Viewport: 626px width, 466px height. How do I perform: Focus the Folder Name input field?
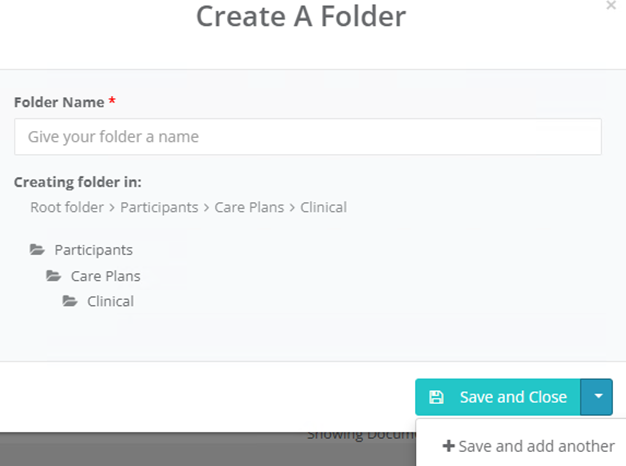point(308,137)
